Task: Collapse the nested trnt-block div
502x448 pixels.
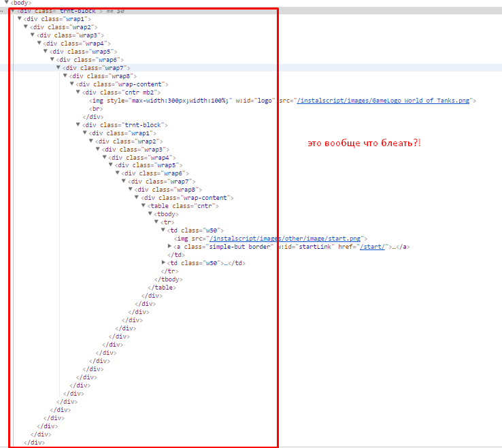Action: click(78, 124)
